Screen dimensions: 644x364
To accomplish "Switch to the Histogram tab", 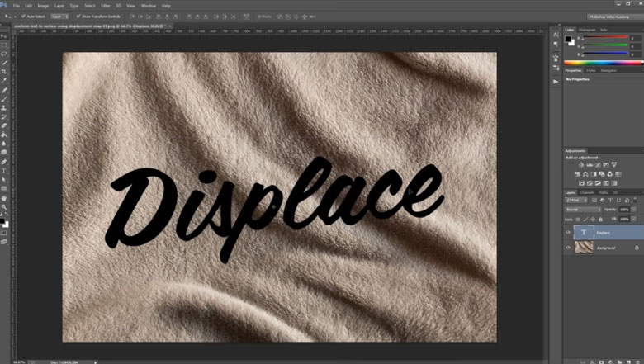I will click(587, 30).
